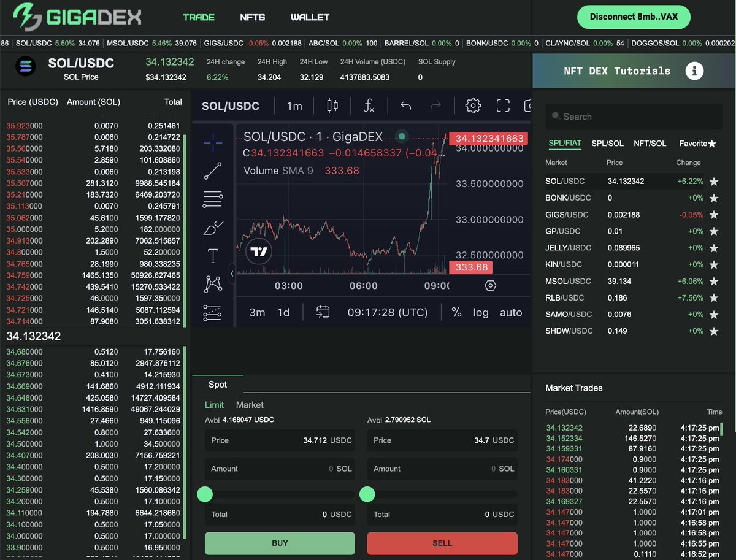Switch to the NFTS section
The width and height of the screenshot is (736, 560).
(x=253, y=17)
